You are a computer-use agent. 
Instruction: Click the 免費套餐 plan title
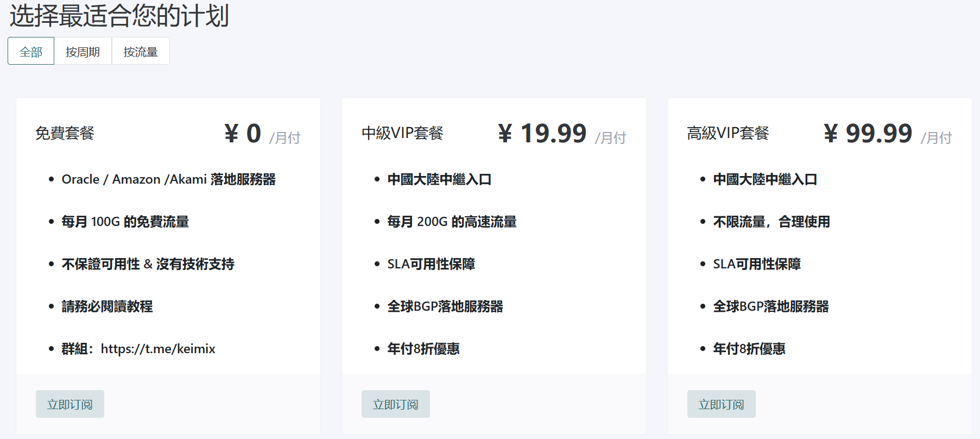tap(65, 133)
